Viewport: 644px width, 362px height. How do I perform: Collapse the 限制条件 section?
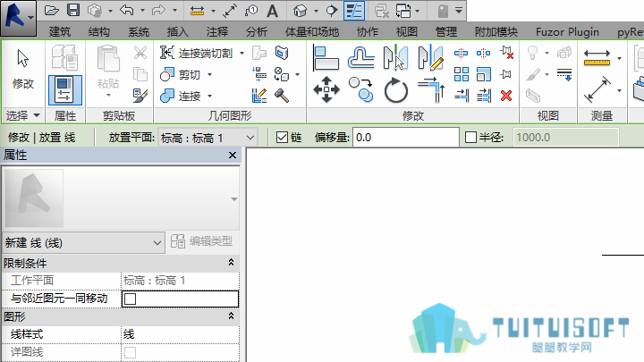pos(232,263)
